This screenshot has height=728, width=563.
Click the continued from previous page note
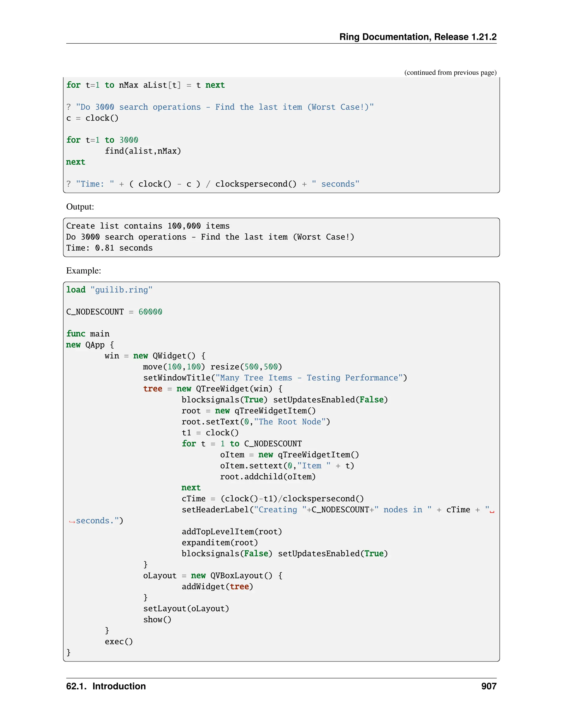pyautogui.click(x=450, y=72)
